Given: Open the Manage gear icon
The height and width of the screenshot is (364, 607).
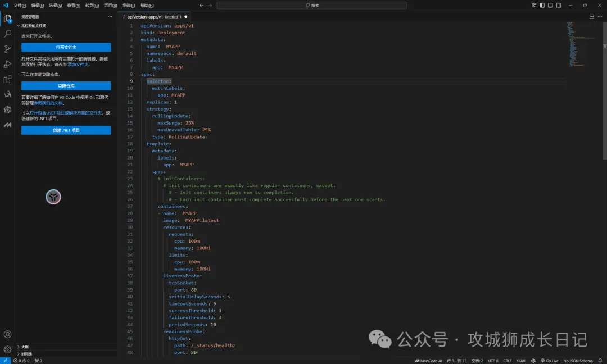Looking at the screenshot, I should point(7,349).
